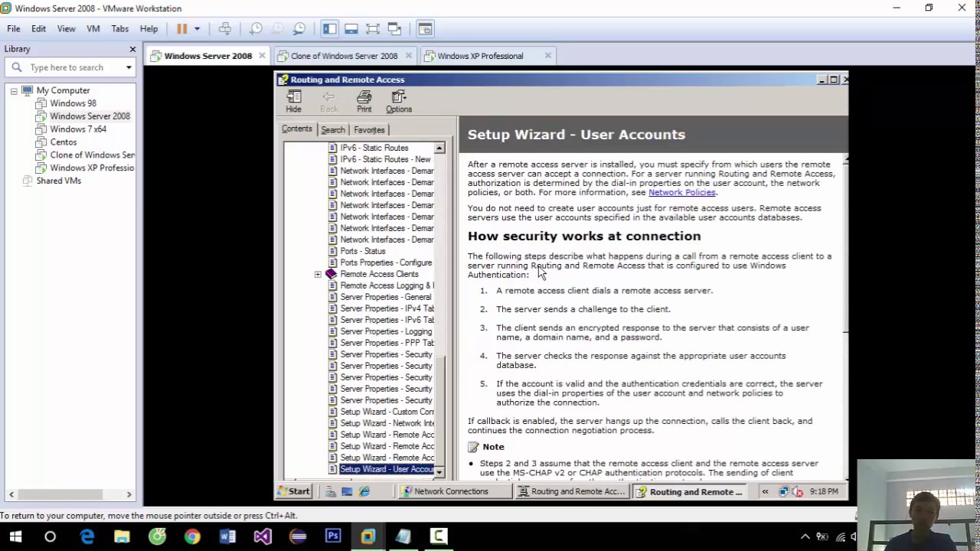Switch to Windows XP Professional tab

tap(480, 56)
